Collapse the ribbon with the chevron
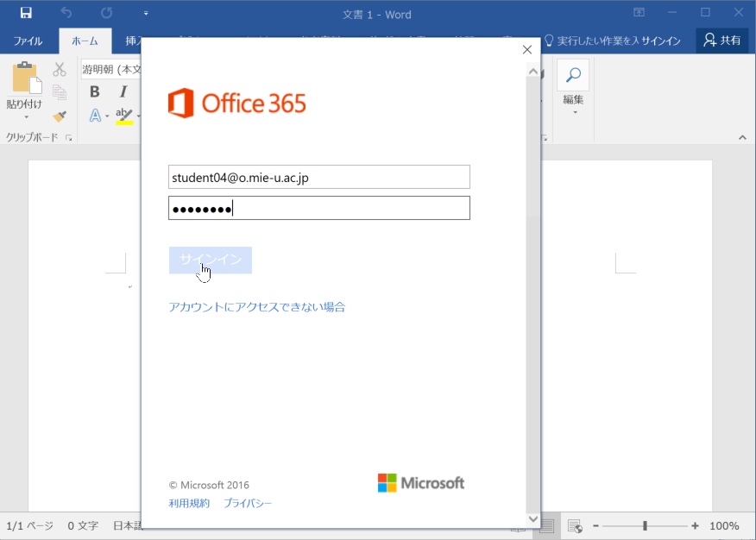Viewport: 756px width, 540px height. 742,138
